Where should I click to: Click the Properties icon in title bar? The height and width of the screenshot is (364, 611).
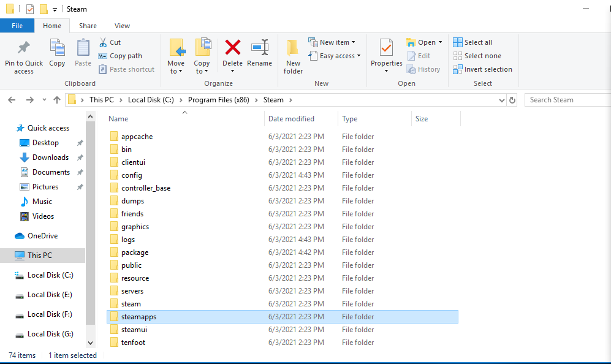30,9
